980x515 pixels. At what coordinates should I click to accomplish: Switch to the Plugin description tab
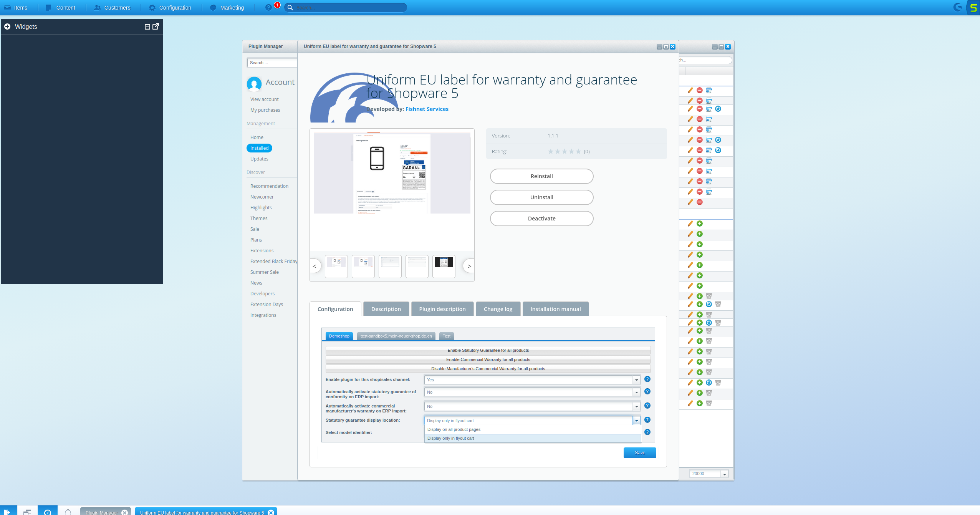click(x=442, y=309)
